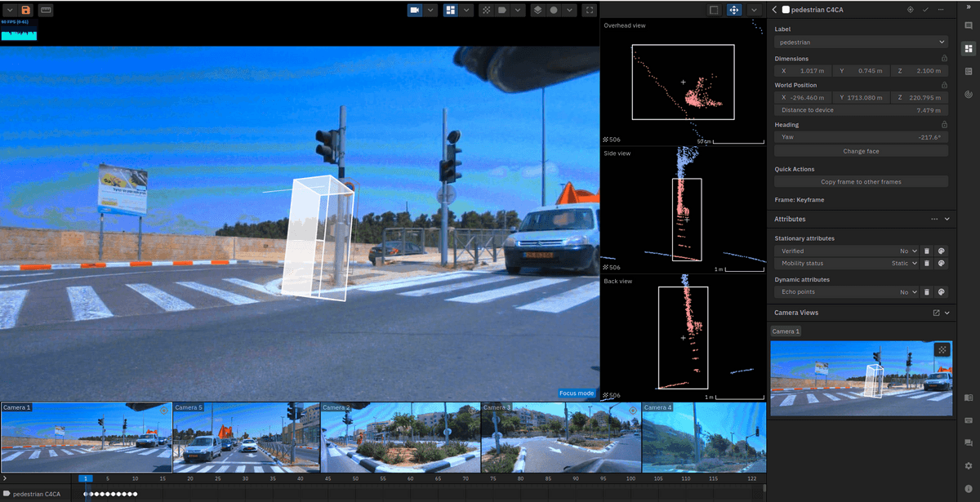Open the settings gear in the right sidebar
The width and height of the screenshot is (980, 502).
(968, 465)
